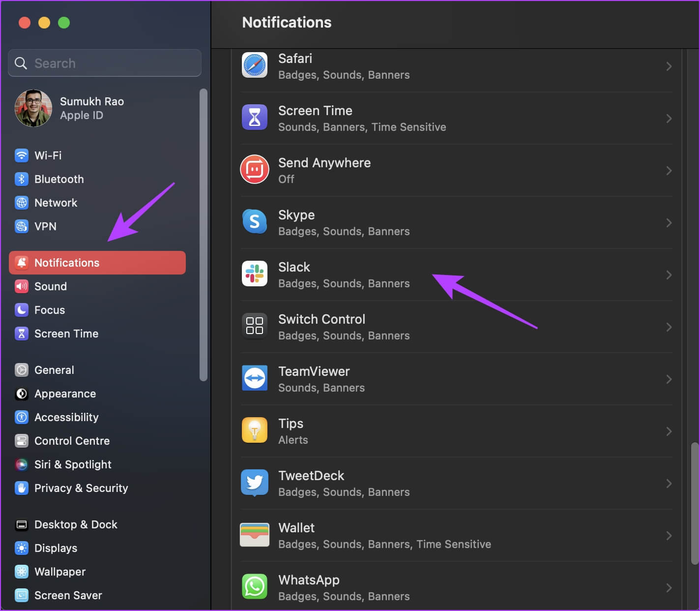Click the Accessibility icon in sidebar
This screenshot has width=700, height=611.
point(22,417)
